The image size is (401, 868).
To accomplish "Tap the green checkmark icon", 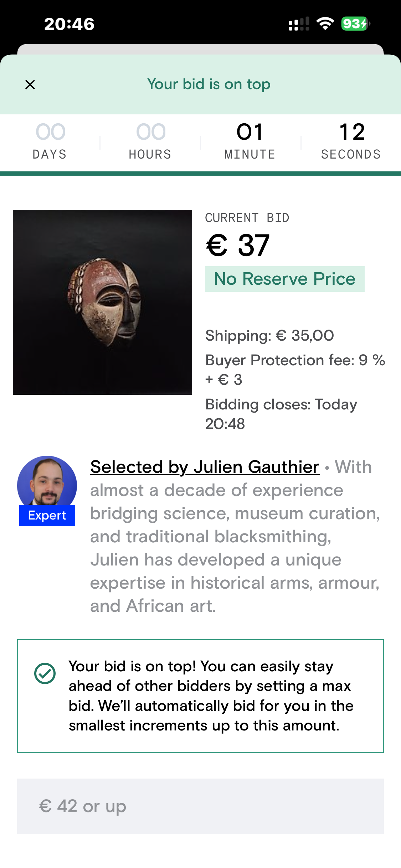I will click(x=45, y=673).
